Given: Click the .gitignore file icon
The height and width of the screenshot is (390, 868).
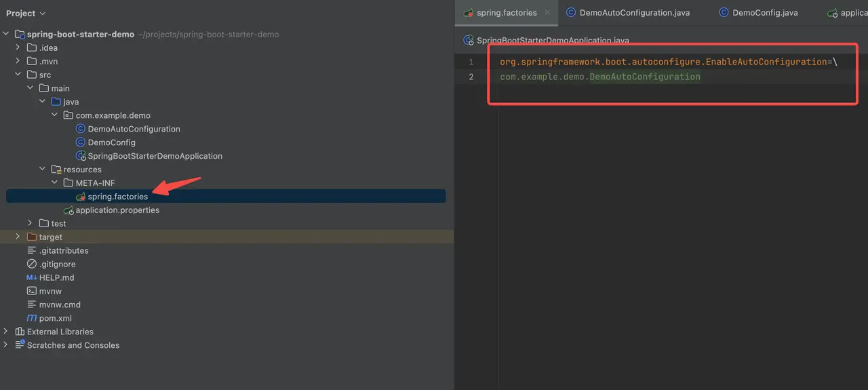Looking at the screenshot, I should point(31,264).
